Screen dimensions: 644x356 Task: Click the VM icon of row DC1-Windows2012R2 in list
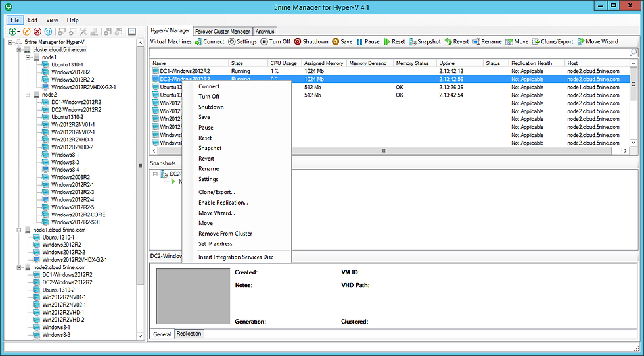click(155, 71)
